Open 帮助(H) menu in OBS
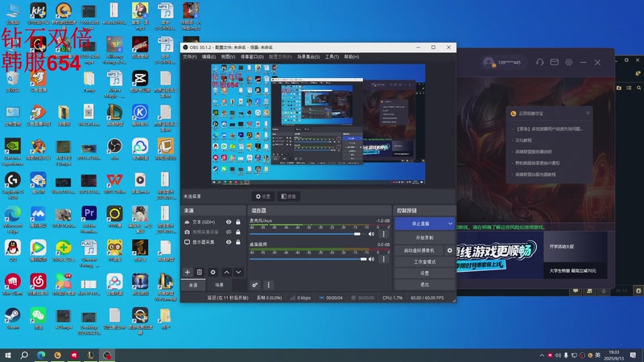 coord(351,56)
